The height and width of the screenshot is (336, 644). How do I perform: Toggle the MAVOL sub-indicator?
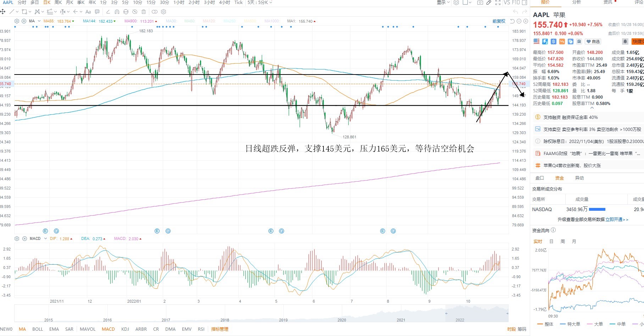click(x=88, y=329)
